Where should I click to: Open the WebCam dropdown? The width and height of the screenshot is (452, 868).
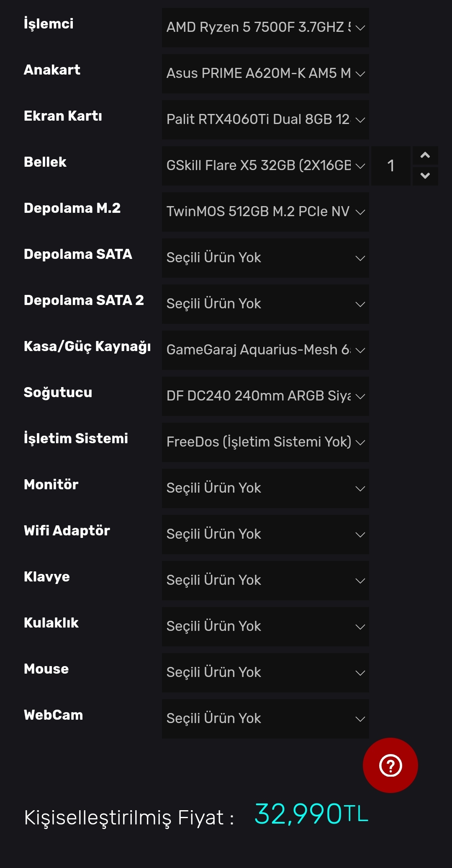click(x=265, y=719)
